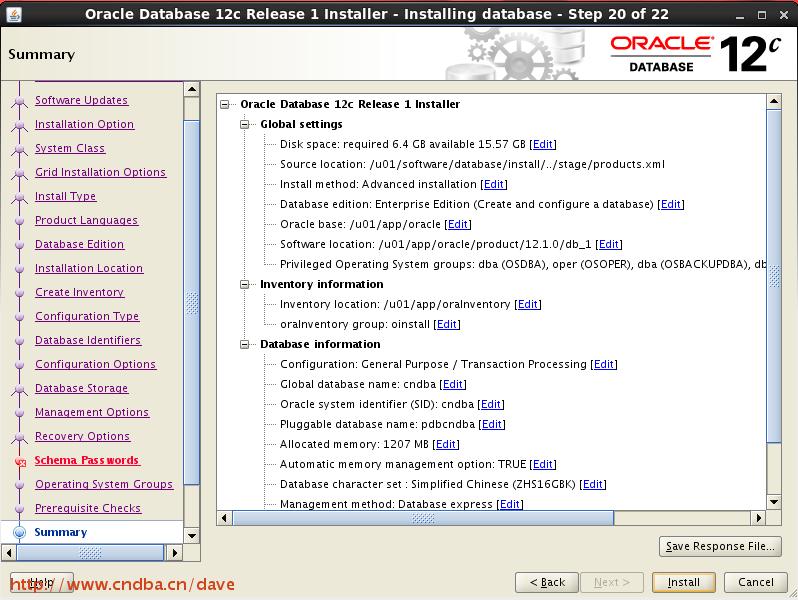This screenshot has height=600, width=798.
Task: Cancel the installation
Action: click(755, 582)
